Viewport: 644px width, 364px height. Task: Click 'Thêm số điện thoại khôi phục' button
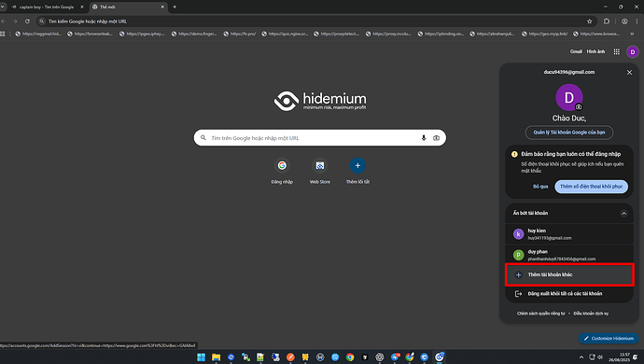click(591, 187)
